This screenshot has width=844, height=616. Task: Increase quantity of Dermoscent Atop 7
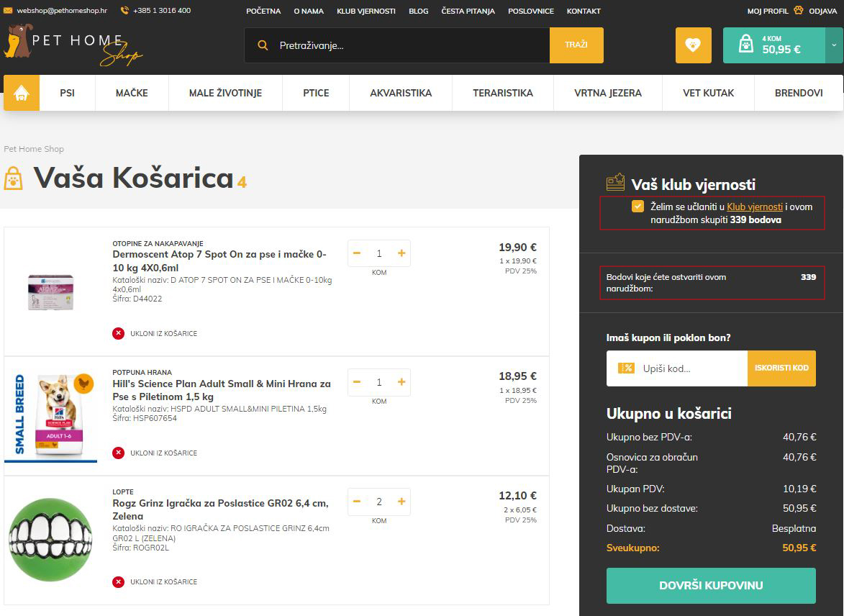[x=401, y=253]
